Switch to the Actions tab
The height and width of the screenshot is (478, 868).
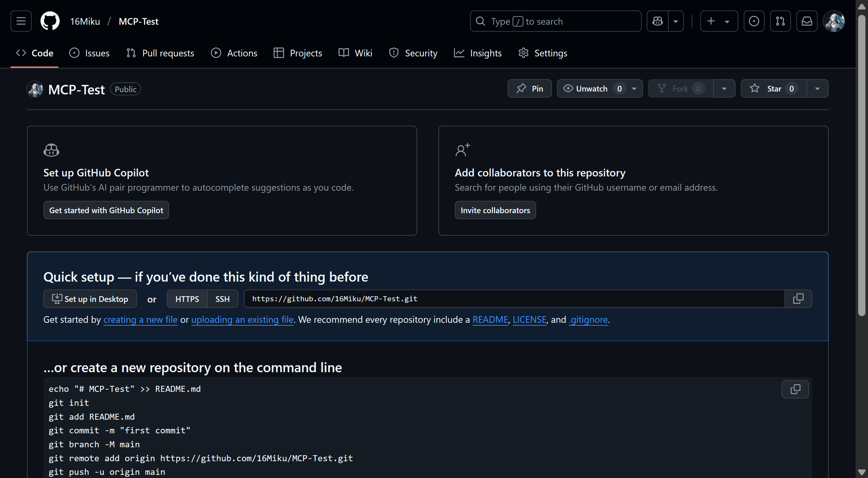[x=234, y=53]
